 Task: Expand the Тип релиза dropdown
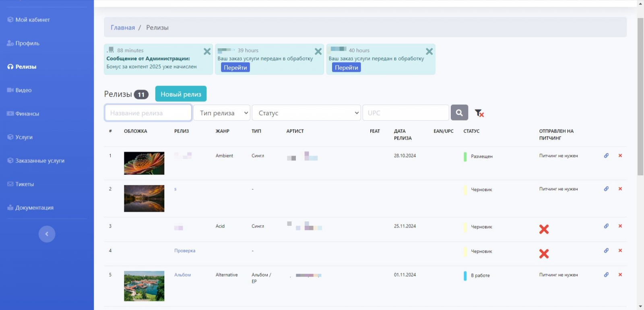[222, 113]
